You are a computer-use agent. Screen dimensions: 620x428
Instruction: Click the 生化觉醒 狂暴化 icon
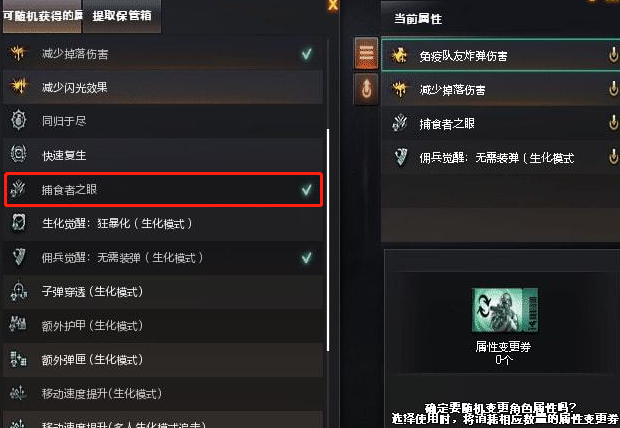pos(19,223)
